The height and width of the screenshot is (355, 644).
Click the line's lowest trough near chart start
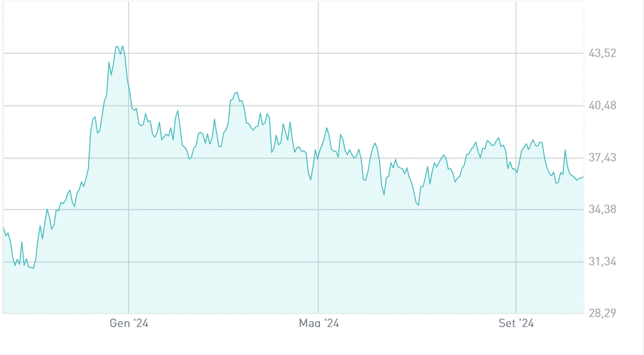point(33,268)
